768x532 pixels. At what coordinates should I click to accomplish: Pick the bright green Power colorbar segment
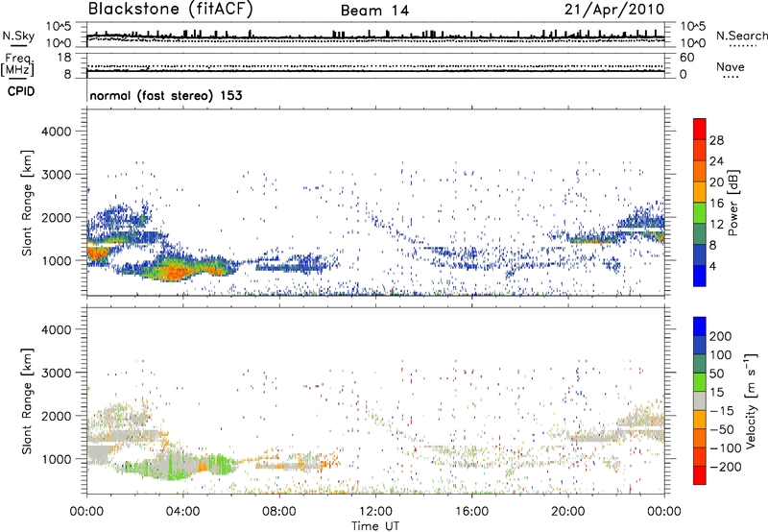[700, 213]
